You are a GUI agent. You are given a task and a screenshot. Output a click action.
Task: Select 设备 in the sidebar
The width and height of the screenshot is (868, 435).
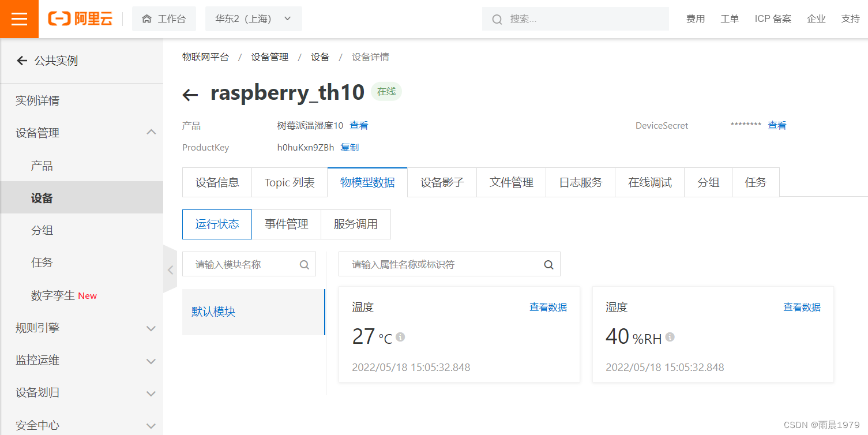click(x=81, y=198)
